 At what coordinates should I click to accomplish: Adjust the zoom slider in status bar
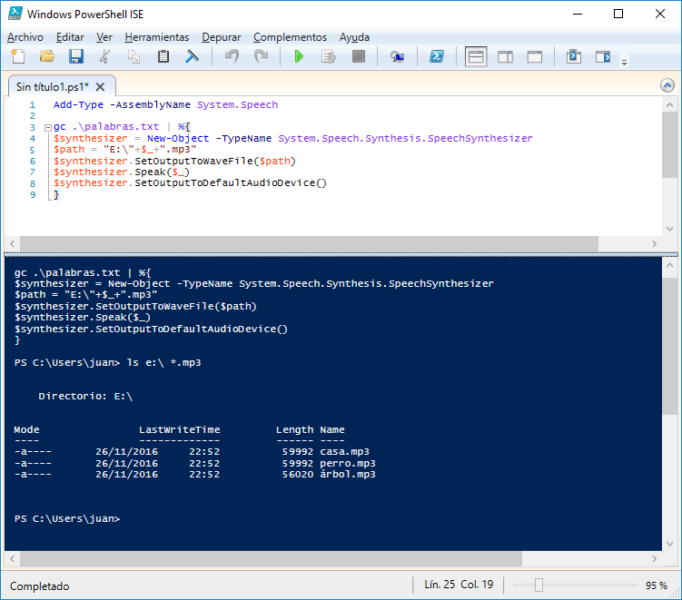[538, 585]
